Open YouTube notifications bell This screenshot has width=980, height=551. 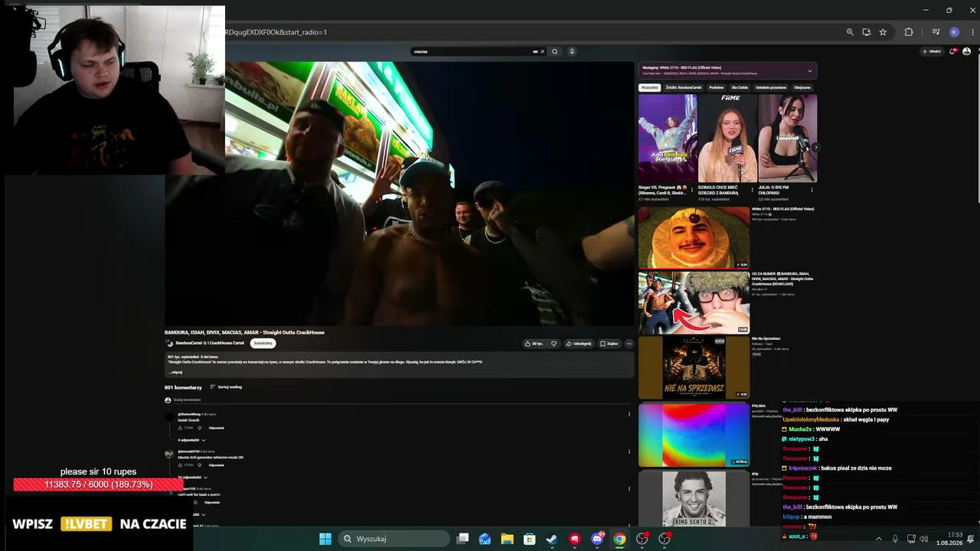pos(952,51)
